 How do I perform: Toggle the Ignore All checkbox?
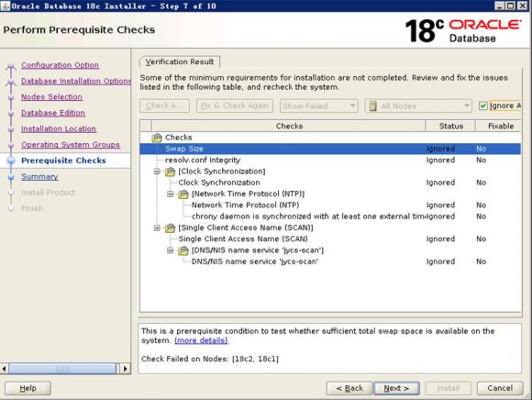pyautogui.click(x=482, y=106)
